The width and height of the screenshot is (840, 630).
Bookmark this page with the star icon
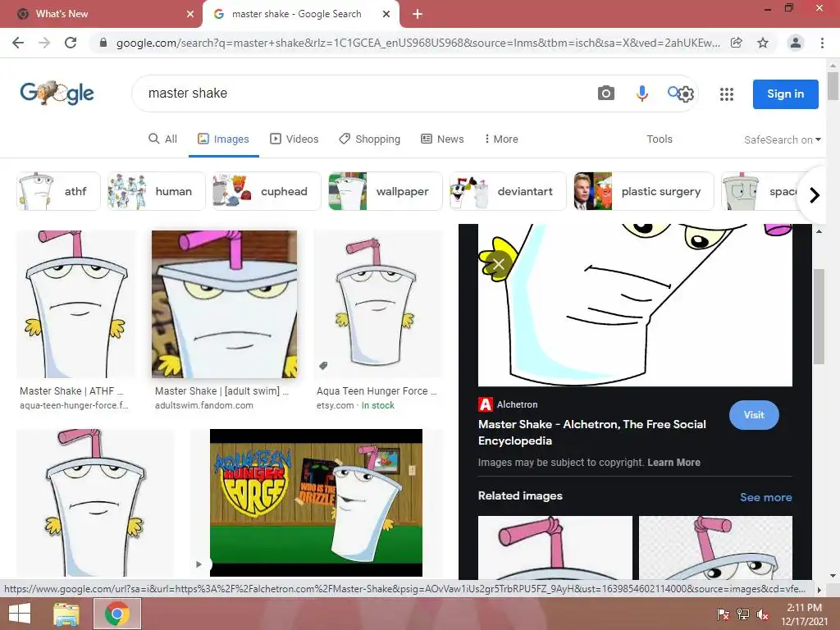[763, 43]
